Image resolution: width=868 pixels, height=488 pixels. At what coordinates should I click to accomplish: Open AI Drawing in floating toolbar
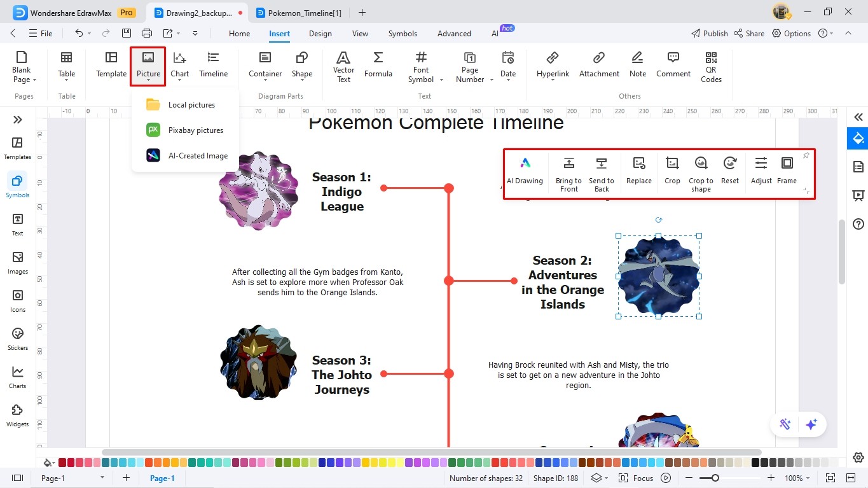(525, 171)
